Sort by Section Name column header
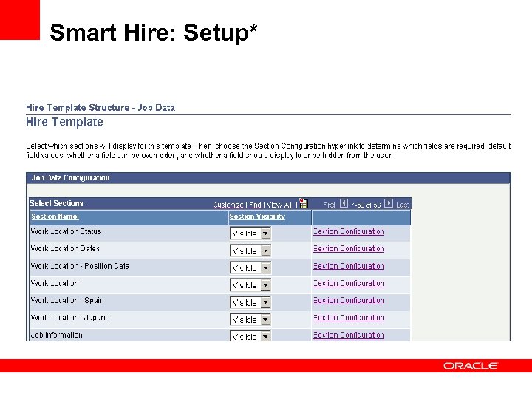The height and width of the screenshot is (399, 532). (x=55, y=216)
